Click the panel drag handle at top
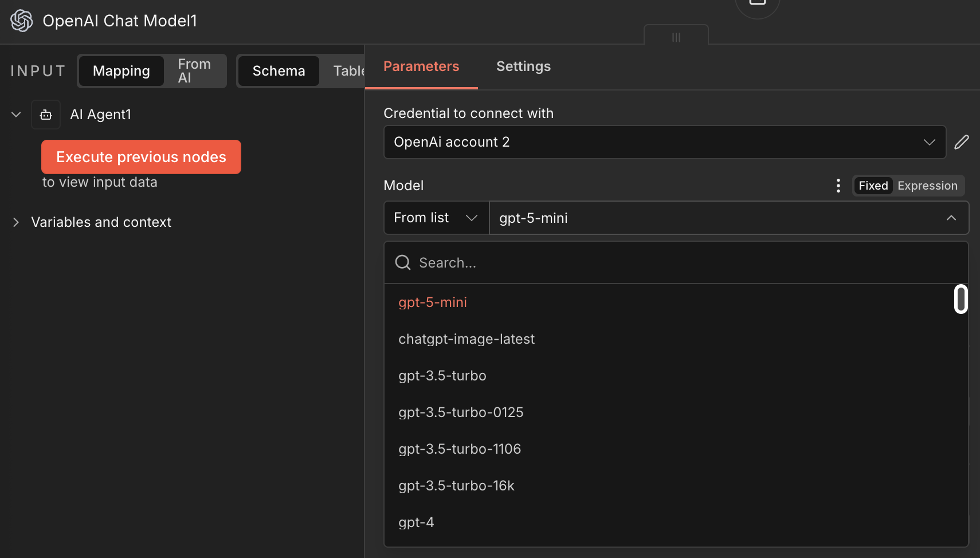Screen dimensions: 980x558 (676, 37)
